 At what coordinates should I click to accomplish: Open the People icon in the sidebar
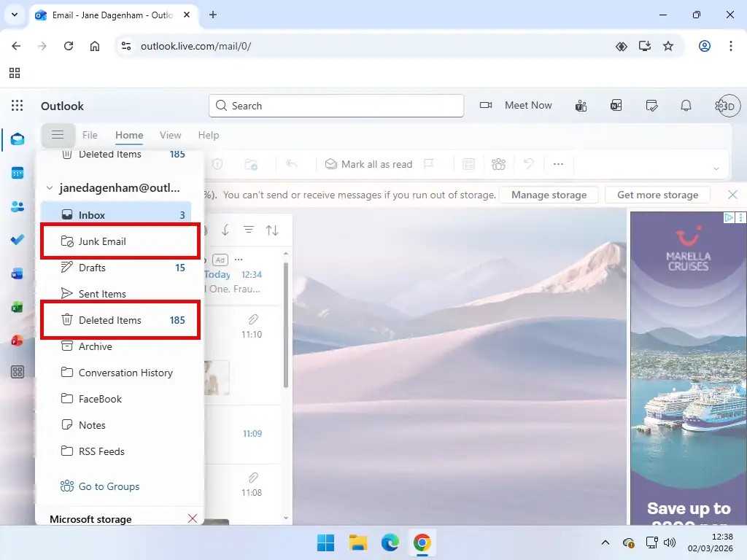click(18, 206)
